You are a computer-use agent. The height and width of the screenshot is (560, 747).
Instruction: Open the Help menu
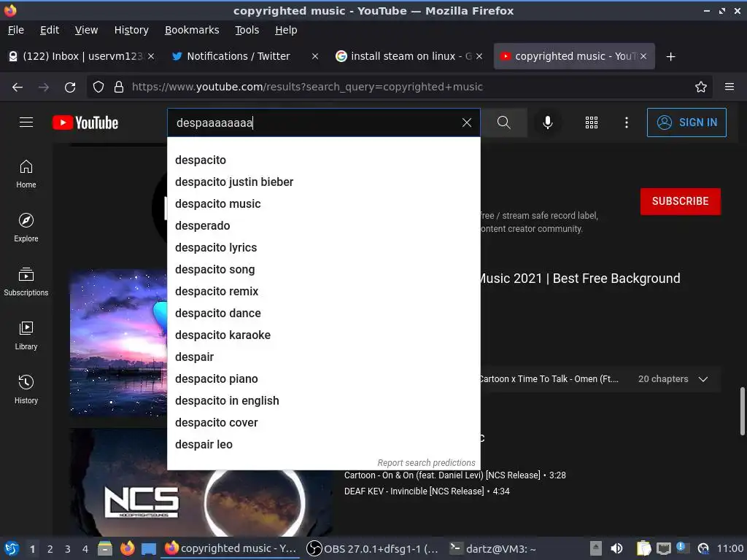[x=286, y=30]
